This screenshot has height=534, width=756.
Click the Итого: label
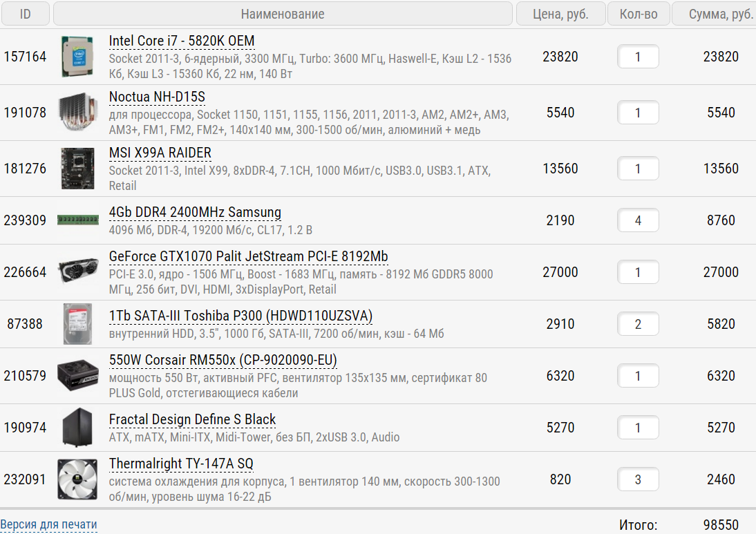(638, 525)
